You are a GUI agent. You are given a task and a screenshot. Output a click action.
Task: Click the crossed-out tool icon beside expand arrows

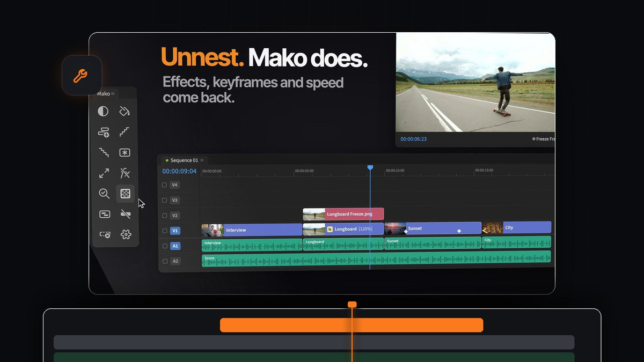coord(125,173)
